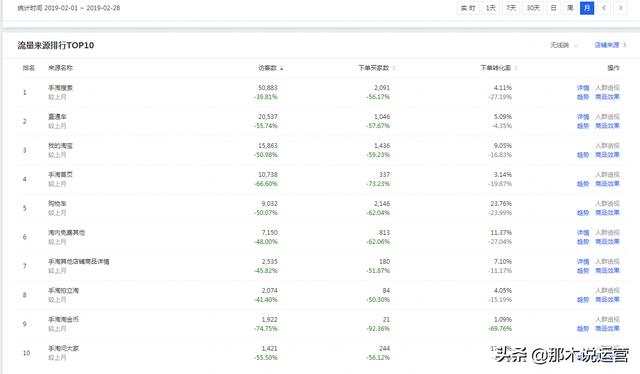
Task: Select the 30天 time range tab
Action: [x=533, y=8]
